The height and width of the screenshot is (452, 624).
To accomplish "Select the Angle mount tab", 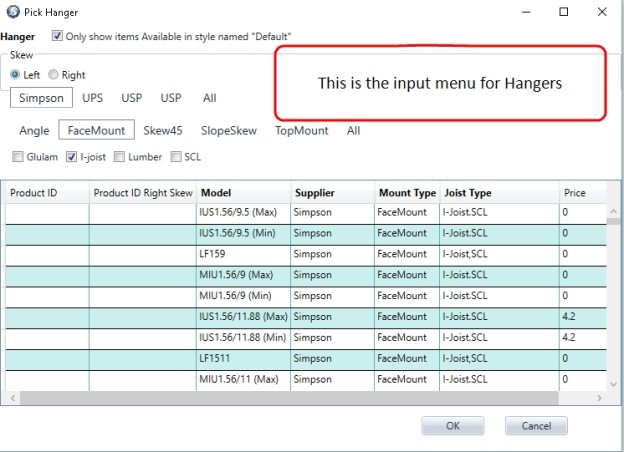I will click(34, 130).
